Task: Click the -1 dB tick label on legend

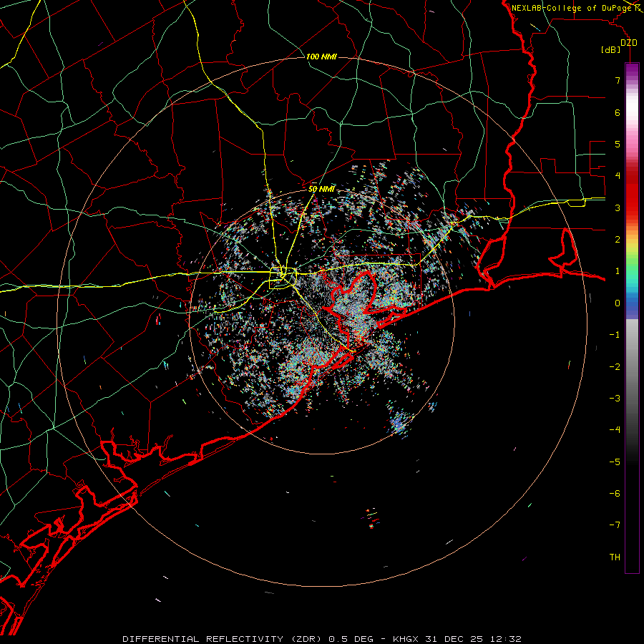Action: (615, 335)
